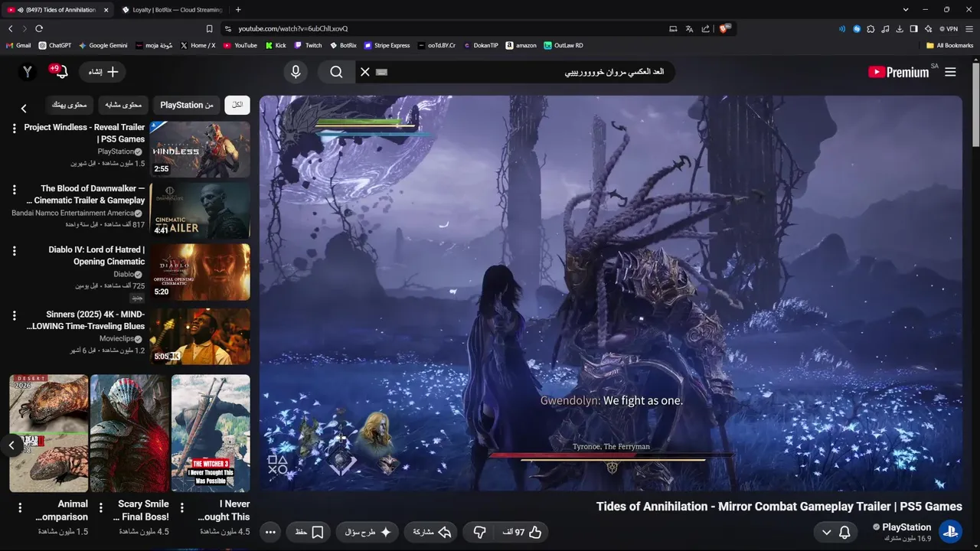
Task: Open options for Animal comparison Short
Action: (x=20, y=507)
